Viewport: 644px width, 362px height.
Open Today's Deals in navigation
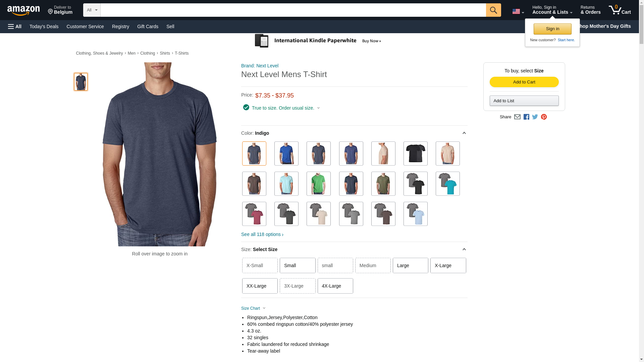click(x=44, y=26)
